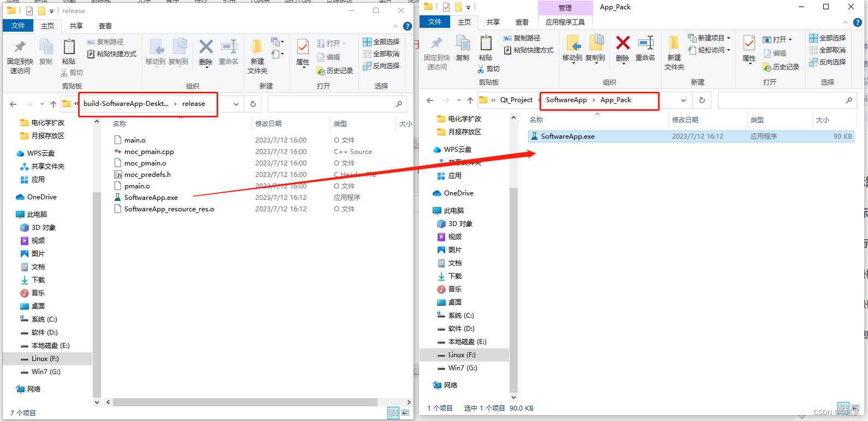Image resolution: width=868 pixels, height=421 pixels.
Task: Open Application Tools (应用程序工具) tab in App_Pack window
Action: click(565, 22)
